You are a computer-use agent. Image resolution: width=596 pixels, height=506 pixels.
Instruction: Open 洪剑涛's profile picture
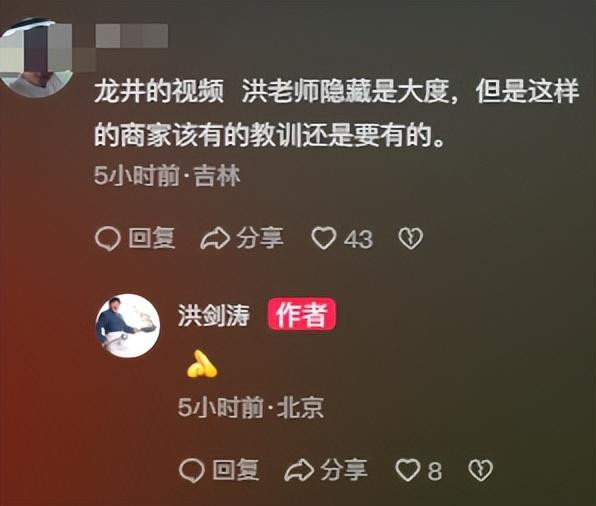[x=127, y=325]
